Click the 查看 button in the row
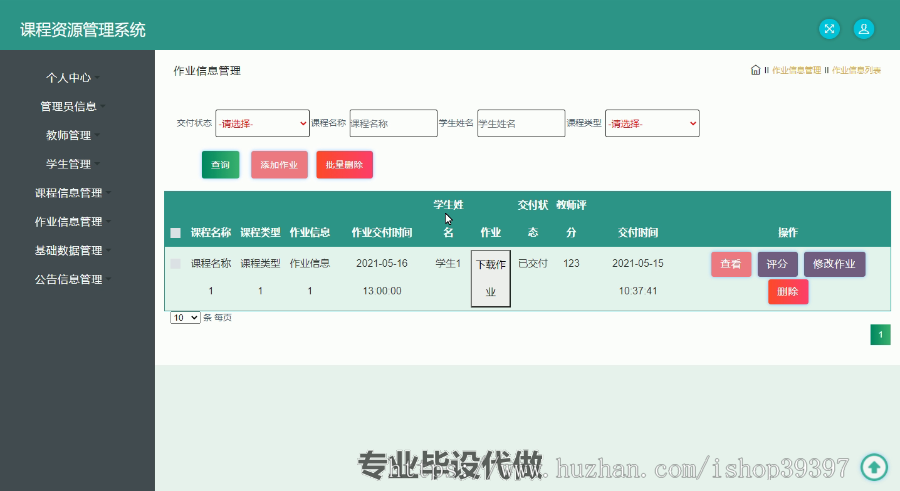 [x=731, y=264]
